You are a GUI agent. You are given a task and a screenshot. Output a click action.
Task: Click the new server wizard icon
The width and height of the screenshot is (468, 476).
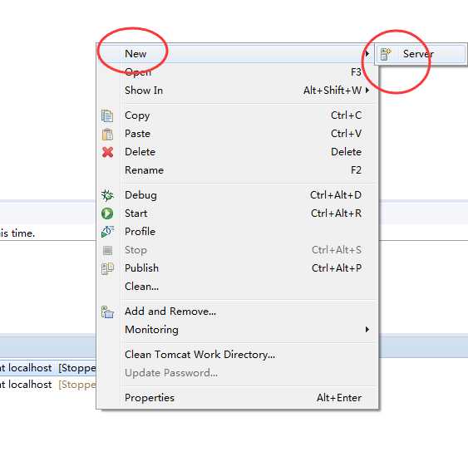tap(386, 54)
